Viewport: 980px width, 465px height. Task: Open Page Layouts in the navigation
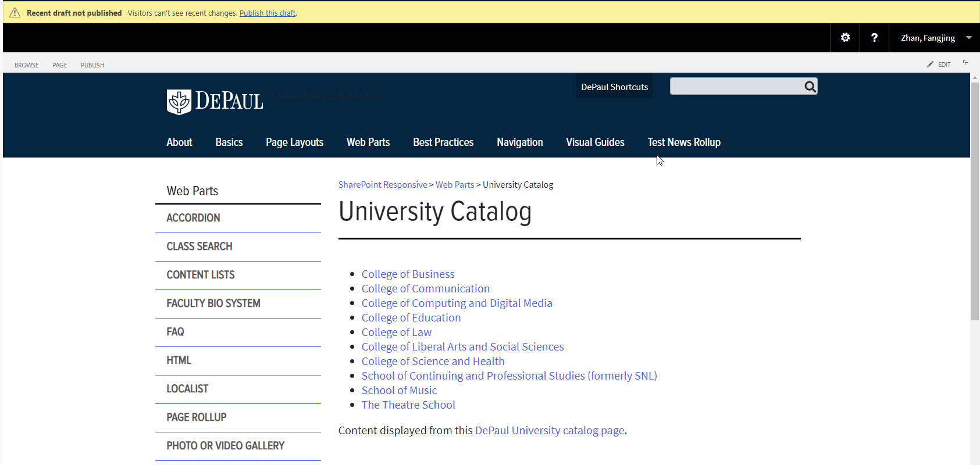pos(295,142)
